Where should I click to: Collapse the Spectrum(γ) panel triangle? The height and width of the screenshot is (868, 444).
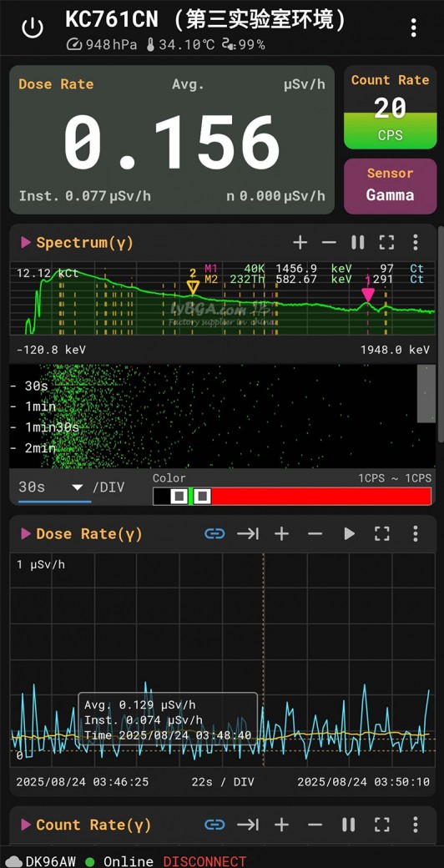coord(26,242)
